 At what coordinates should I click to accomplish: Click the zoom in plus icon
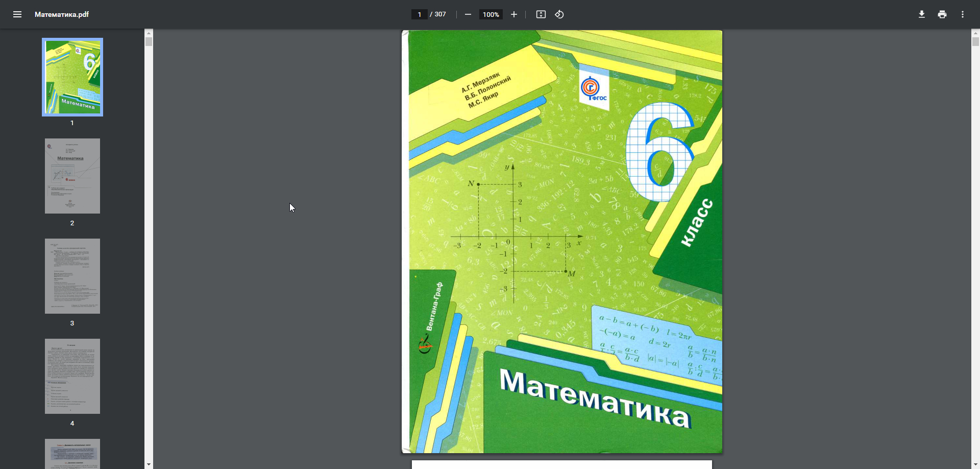pos(514,14)
